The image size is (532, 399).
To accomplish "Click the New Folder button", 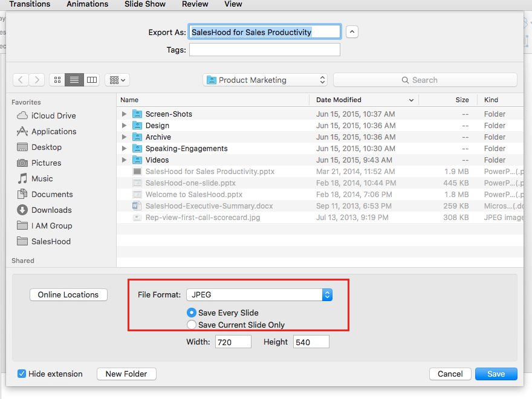I will [126, 374].
